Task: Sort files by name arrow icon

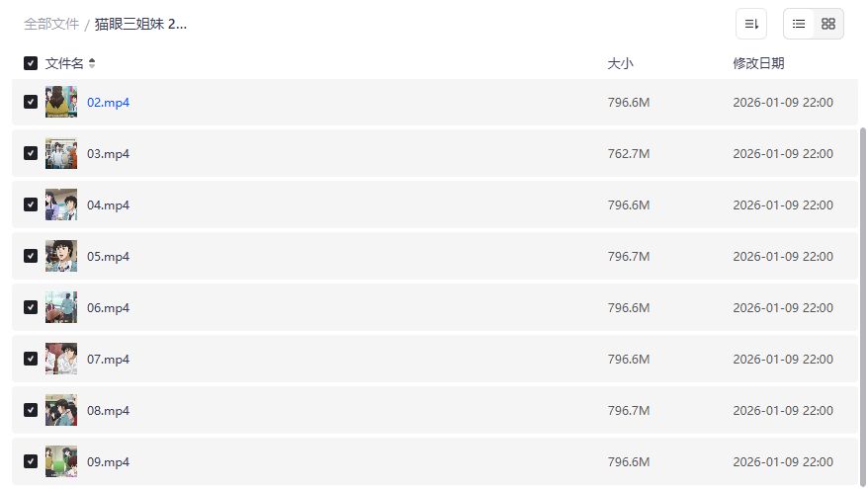Action: (92, 63)
